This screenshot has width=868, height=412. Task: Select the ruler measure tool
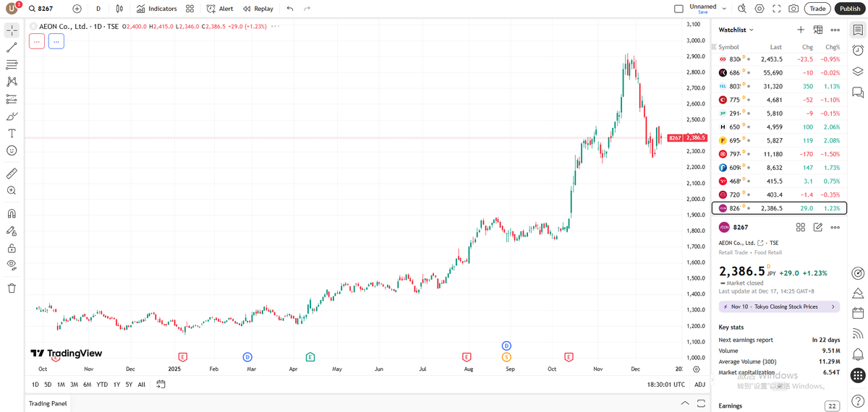[x=12, y=173]
